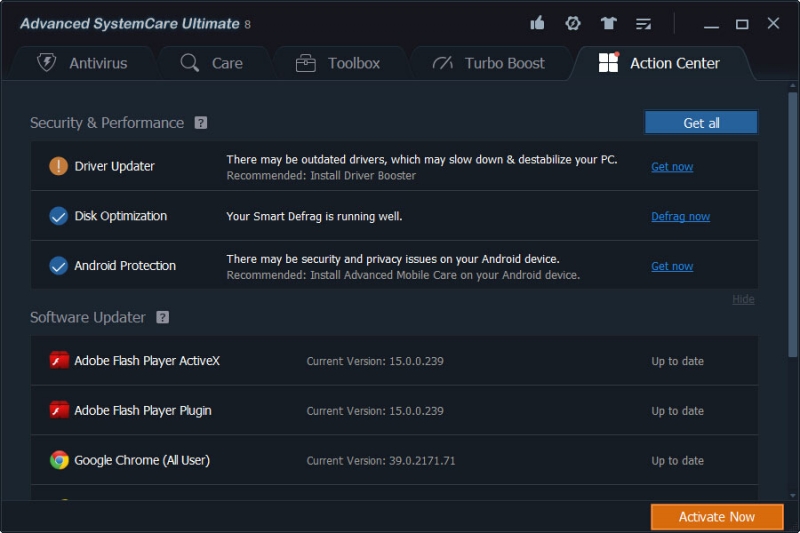This screenshot has width=800, height=533.
Task: Switch to the Antivirus tab
Action: point(83,63)
